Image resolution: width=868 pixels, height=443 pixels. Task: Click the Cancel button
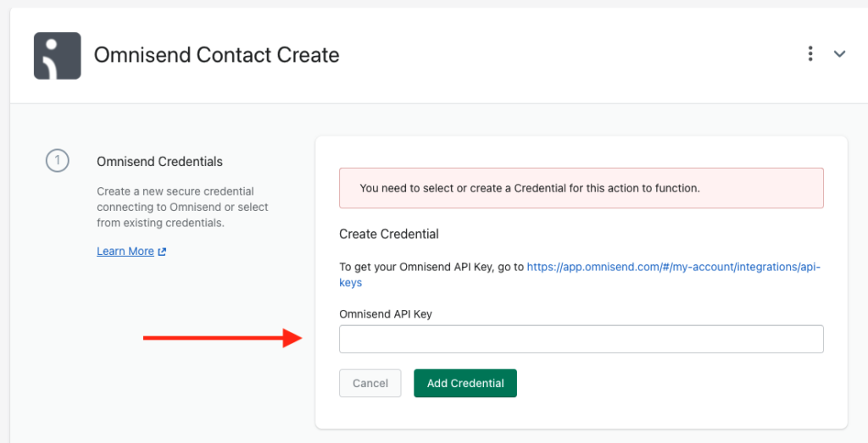(x=370, y=383)
